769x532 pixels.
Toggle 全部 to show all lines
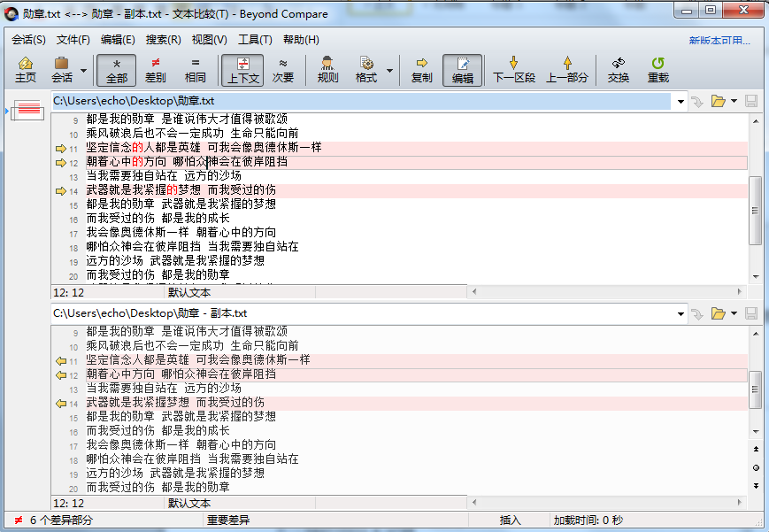pos(116,69)
